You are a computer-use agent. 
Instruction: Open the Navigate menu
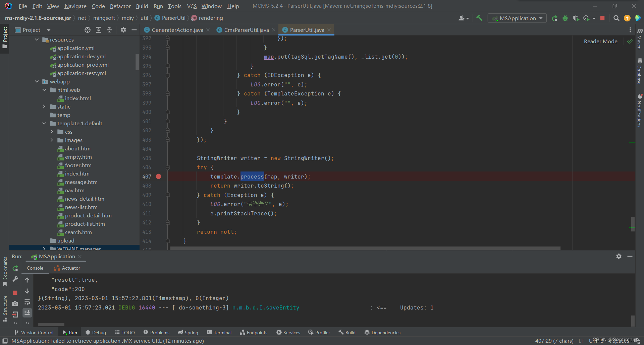click(75, 6)
